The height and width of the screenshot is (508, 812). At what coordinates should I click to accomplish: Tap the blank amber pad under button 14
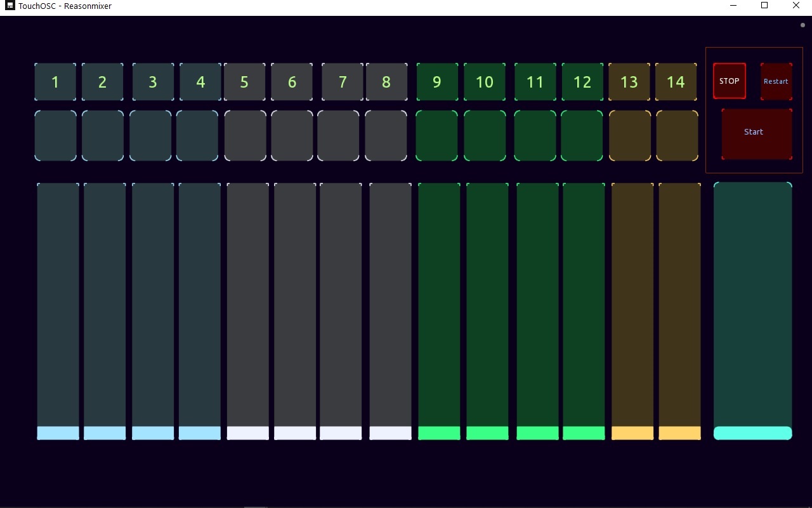[677, 136]
